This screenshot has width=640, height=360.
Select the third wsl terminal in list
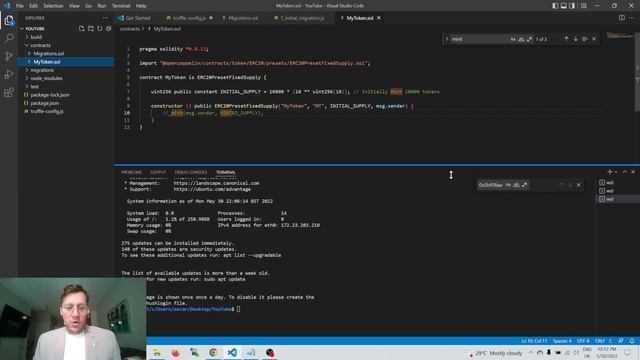tap(618, 199)
